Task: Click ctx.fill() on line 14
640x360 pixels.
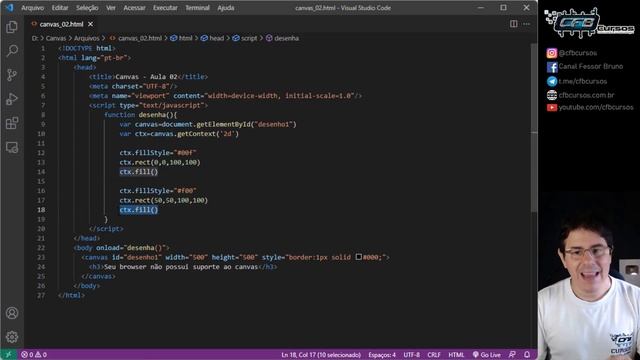Action: (139, 172)
